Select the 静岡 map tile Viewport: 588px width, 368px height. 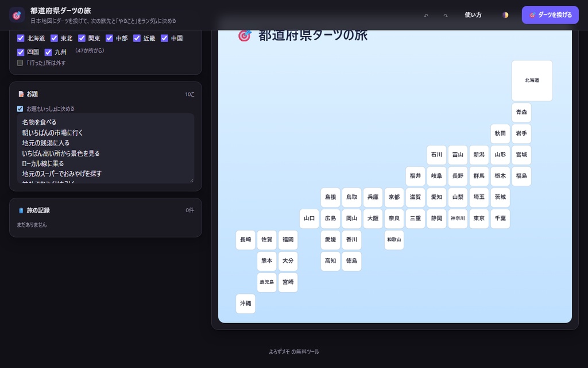coord(436,218)
